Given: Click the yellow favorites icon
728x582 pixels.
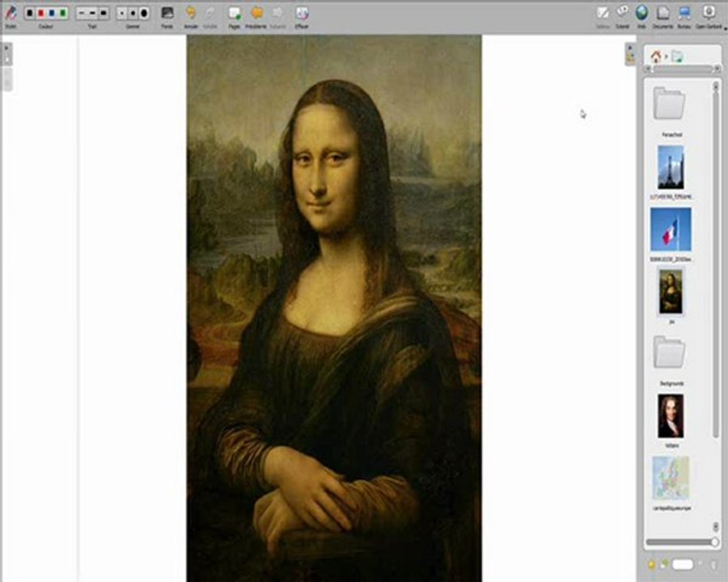Looking at the screenshot, I should pyautogui.click(x=651, y=564).
